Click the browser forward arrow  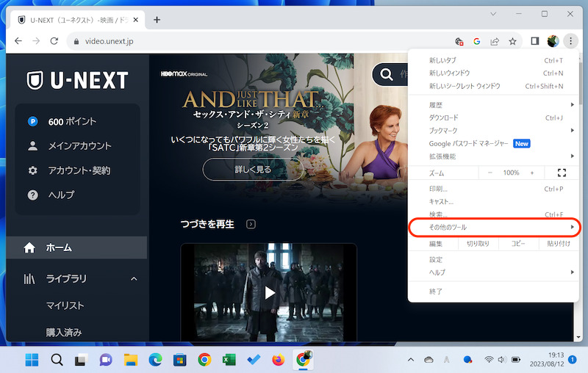(36, 41)
